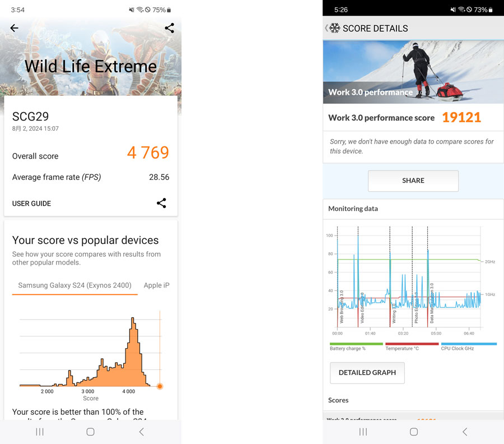Tap the navigation back button in the left phone
The height and width of the screenshot is (444, 504).
click(142, 432)
